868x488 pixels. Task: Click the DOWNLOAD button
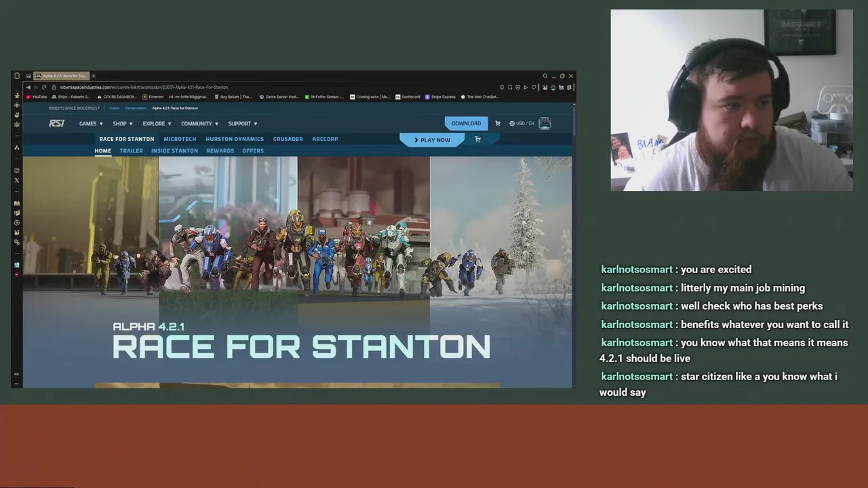(466, 123)
